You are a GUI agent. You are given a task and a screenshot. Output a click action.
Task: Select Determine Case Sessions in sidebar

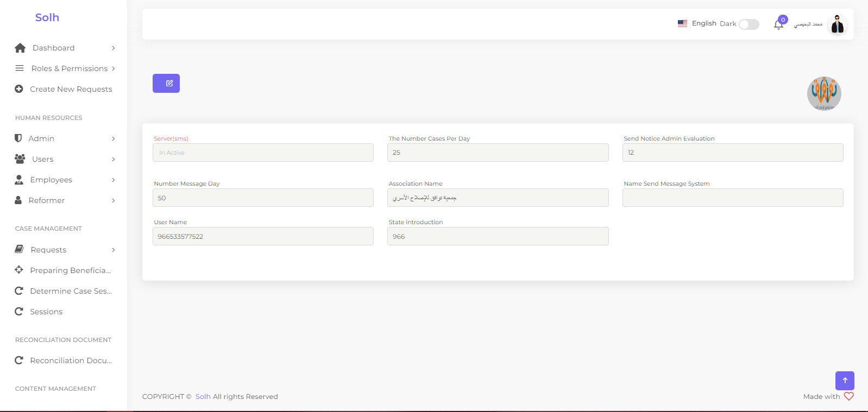(x=71, y=291)
